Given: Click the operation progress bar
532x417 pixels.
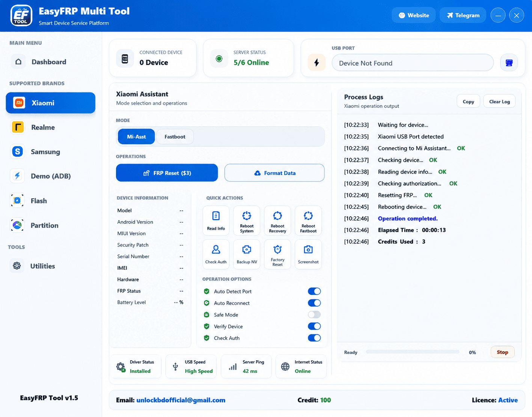Looking at the screenshot, I should pos(413,352).
